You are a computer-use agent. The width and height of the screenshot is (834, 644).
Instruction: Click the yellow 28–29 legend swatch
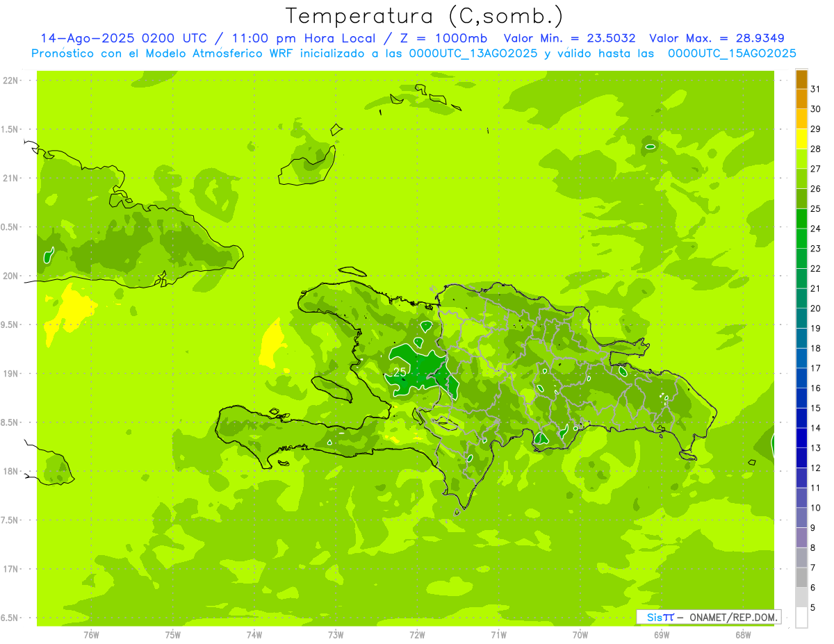(801, 139)
